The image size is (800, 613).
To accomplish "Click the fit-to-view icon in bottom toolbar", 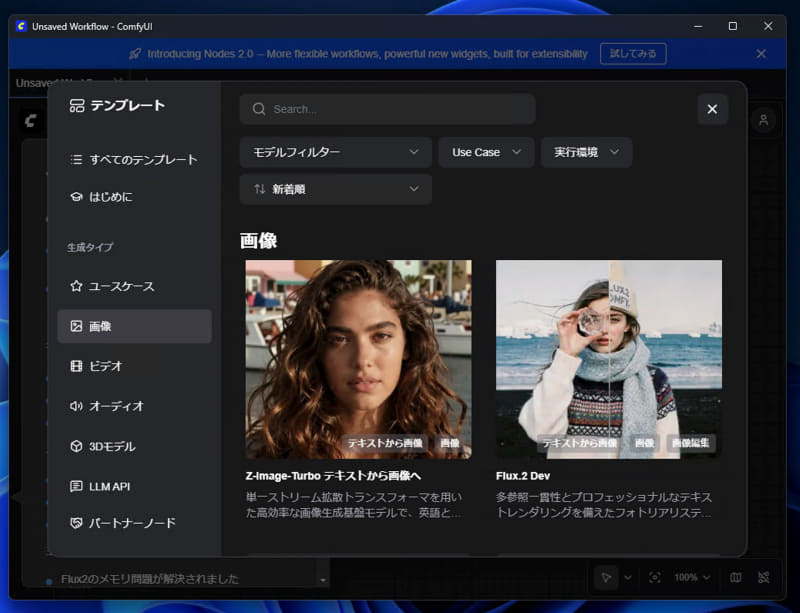I will [x=655, y=577].
